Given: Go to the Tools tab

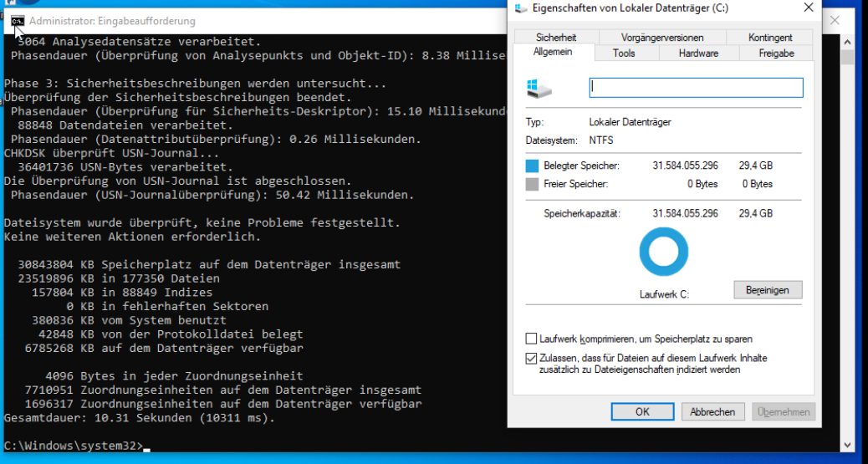Looking at the screenshot, I should click(x=624, y=54).
